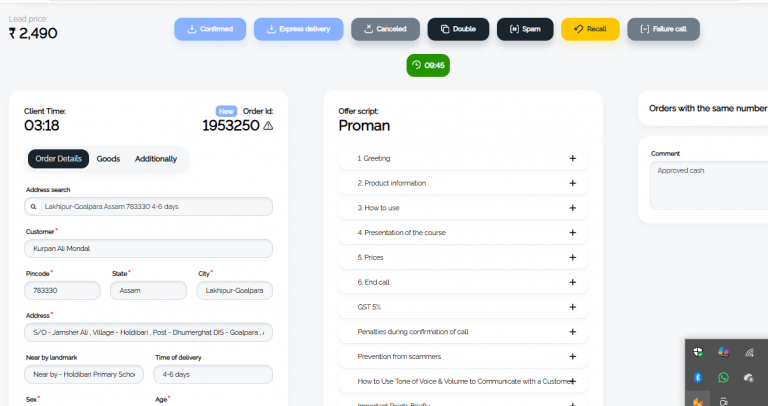Expand the GST 5% section
The height and width of the screenshot is (406, 768).
tap(463, 307)
